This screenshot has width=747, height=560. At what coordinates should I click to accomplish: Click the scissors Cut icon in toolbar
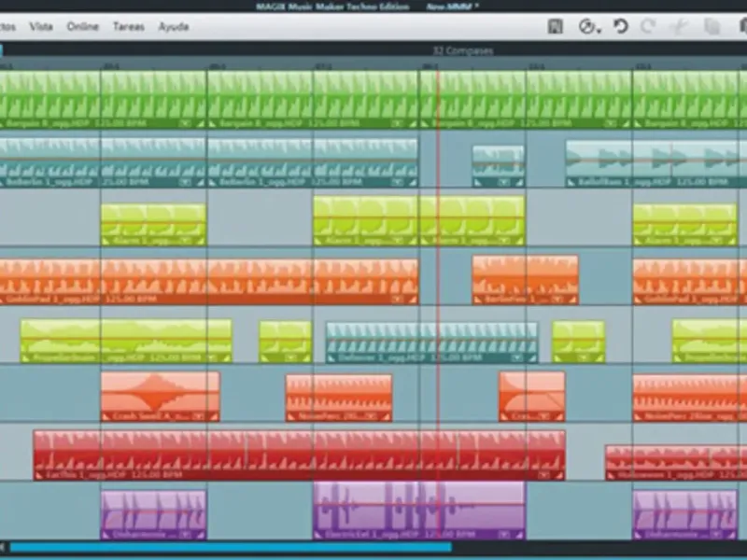pyautogui.click(x=681, y=27)
